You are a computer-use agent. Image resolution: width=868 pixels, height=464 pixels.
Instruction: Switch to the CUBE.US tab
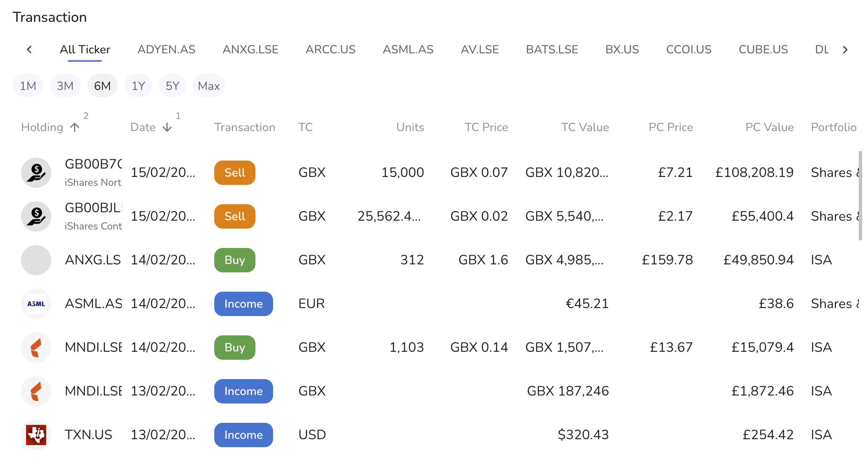pyautogui.click(x=763, y=50)
